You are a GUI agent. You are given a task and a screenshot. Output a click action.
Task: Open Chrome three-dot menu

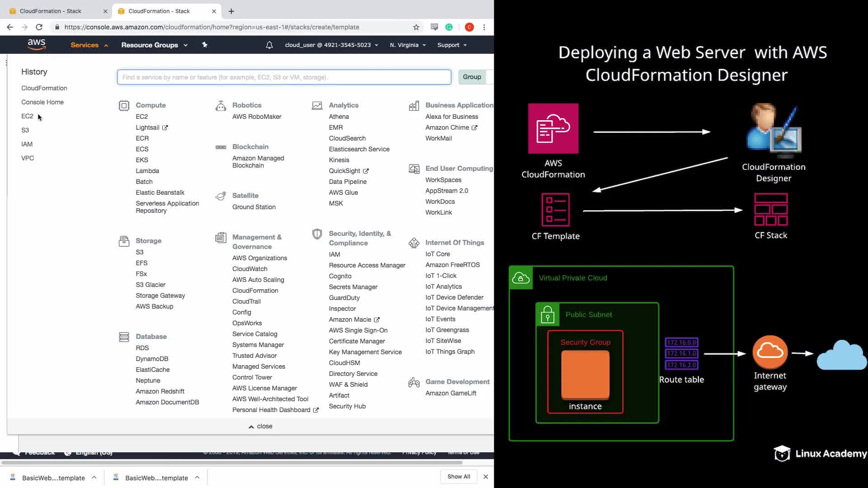(x=484, y=27)
